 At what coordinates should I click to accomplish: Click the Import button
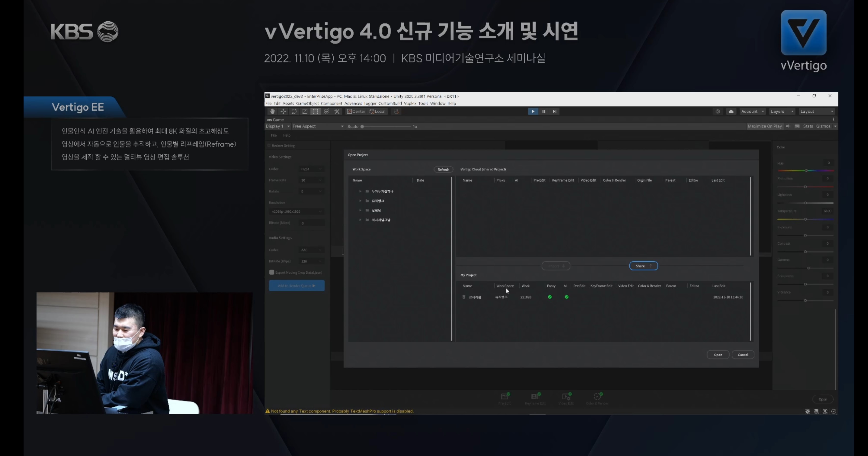tap(556, 266)
